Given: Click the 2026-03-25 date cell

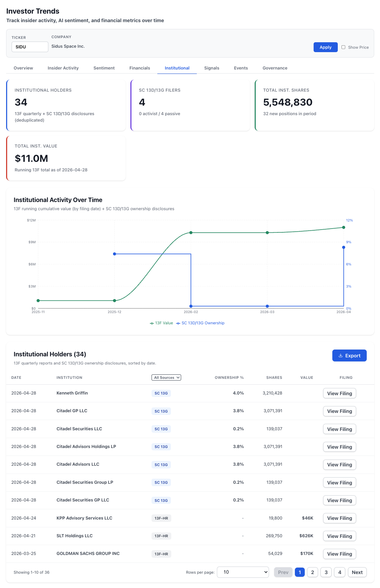Looking at the screenshot, I should click(23, 554).
